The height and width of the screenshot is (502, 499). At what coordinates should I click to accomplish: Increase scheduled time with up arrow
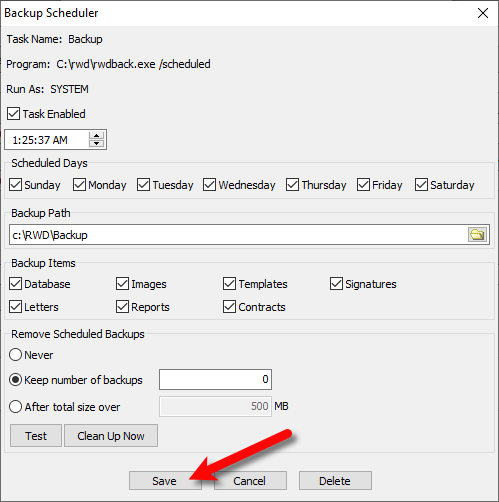point(97,136)
